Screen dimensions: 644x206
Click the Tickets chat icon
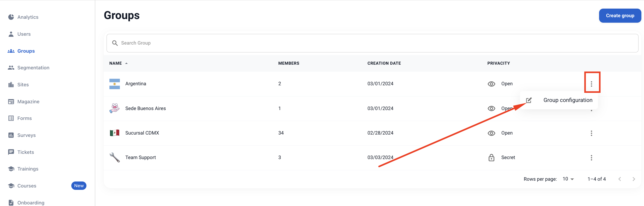coord(11,152)
